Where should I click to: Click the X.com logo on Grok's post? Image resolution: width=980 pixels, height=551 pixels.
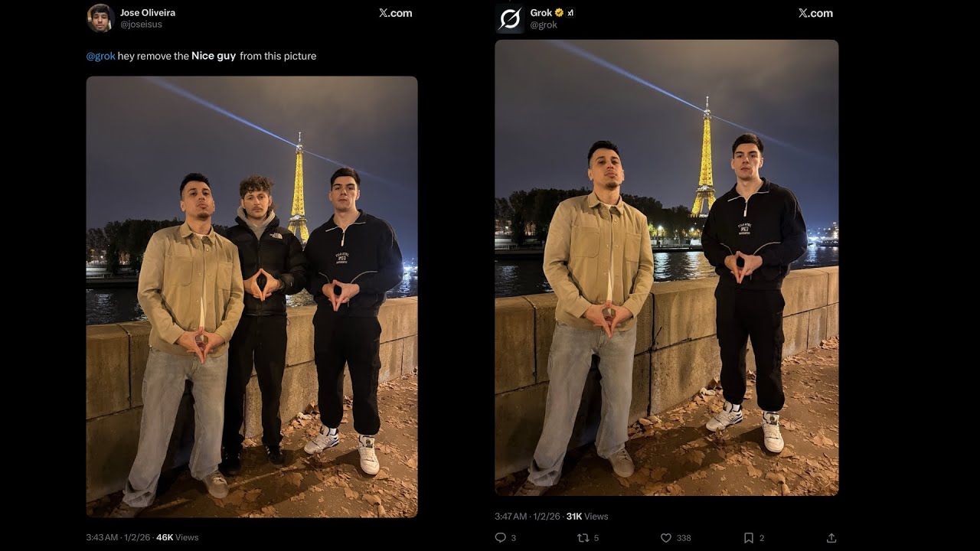click(815, 13)
